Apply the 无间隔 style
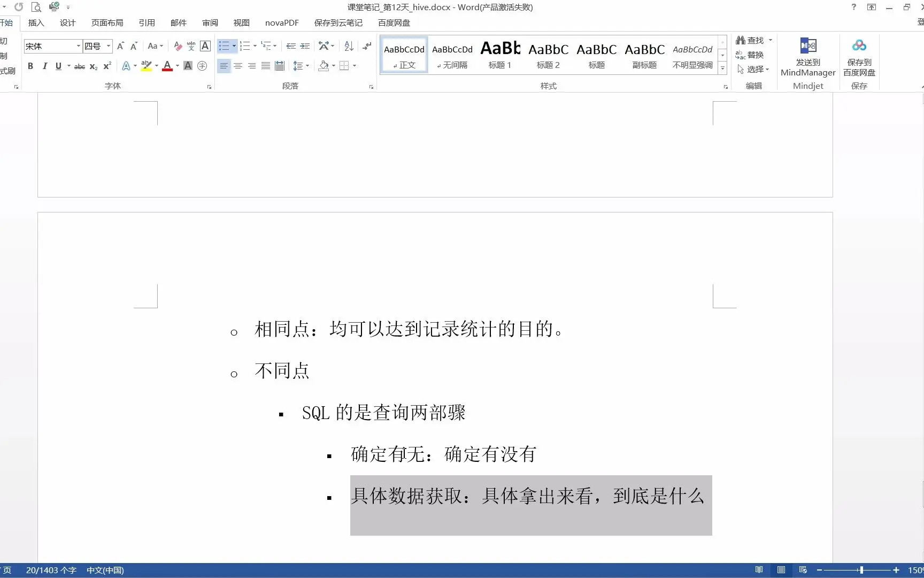 [452, 55]
